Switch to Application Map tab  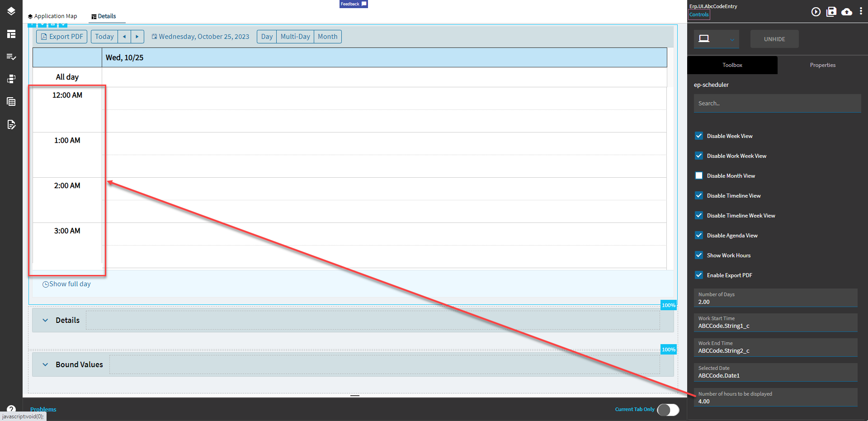[52, 16]
